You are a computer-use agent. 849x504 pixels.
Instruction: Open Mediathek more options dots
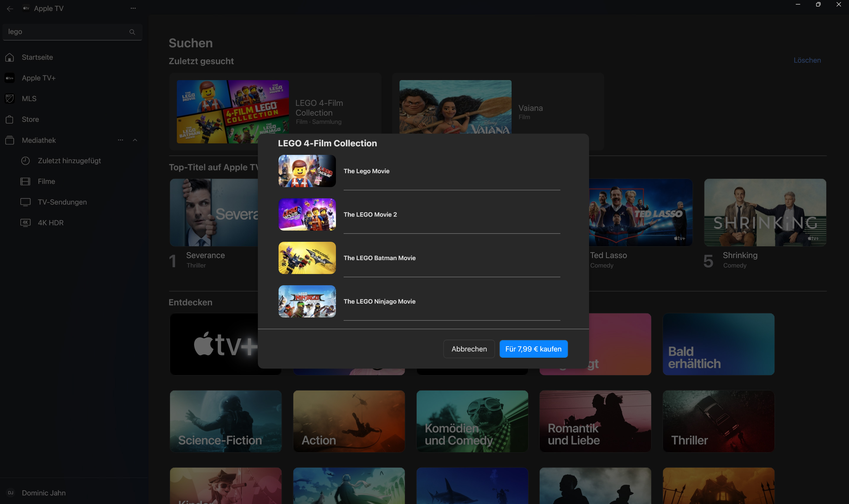tap(120, 140)
